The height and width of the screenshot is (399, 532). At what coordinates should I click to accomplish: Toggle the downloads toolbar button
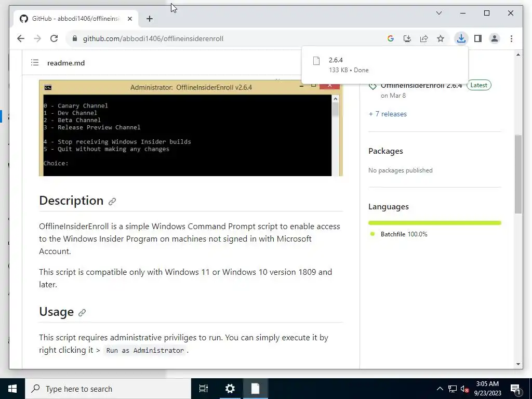[x=461, y=38]
